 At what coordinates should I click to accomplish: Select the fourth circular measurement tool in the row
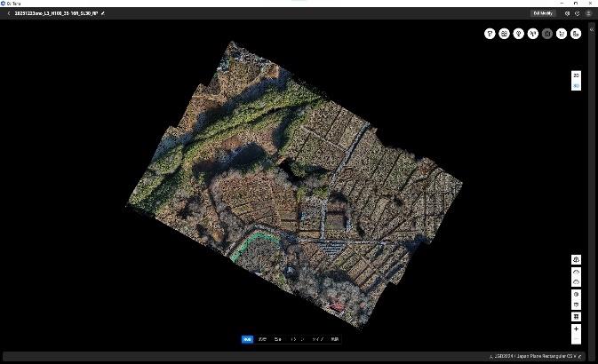(x=533, y=34)
